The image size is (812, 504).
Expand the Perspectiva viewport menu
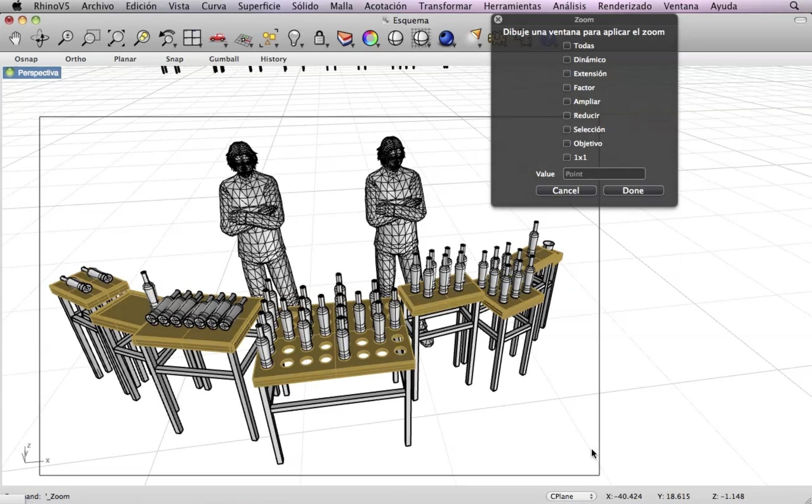point(32,73)
